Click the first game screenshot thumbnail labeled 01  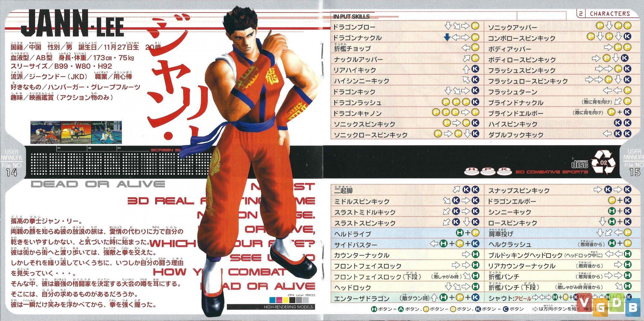46,132
